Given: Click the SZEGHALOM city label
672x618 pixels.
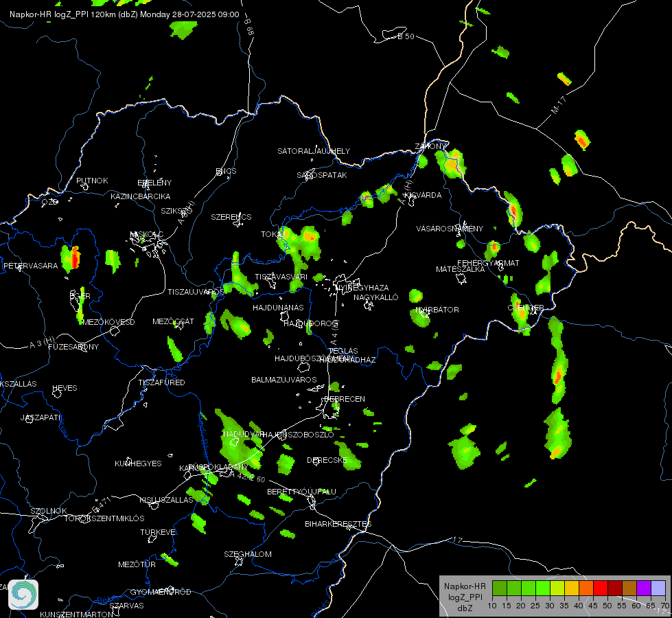Looking at the screenshot, I should pyautogui.click(x=248, y=554).
